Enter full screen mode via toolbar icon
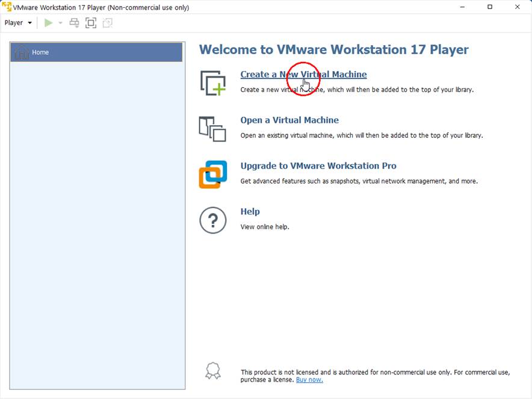 91,23
